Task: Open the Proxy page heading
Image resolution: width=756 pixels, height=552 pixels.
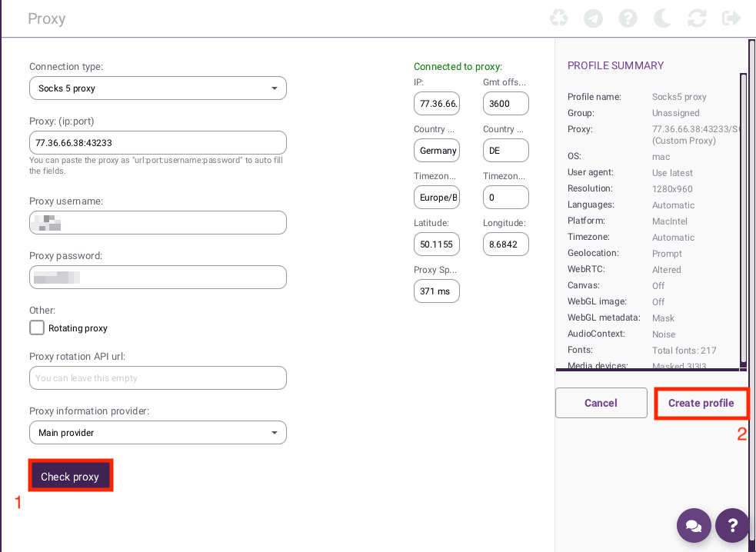Action: coord(46,18)
